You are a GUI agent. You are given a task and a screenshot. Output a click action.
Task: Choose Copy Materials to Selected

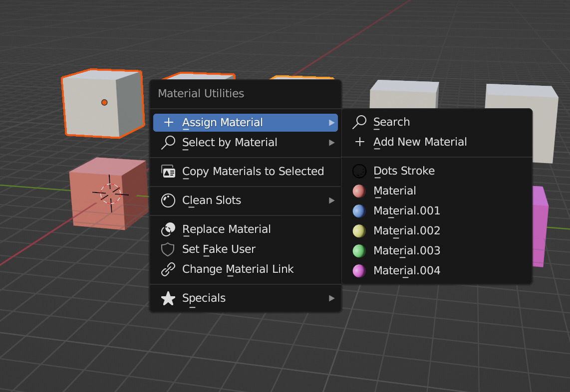pos(254,171)
